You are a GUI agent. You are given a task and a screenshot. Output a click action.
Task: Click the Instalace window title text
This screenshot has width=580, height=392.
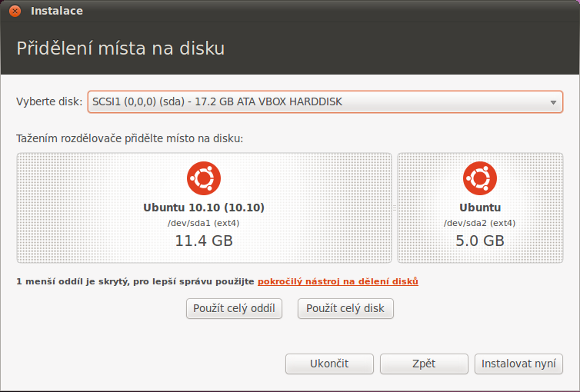57,11
